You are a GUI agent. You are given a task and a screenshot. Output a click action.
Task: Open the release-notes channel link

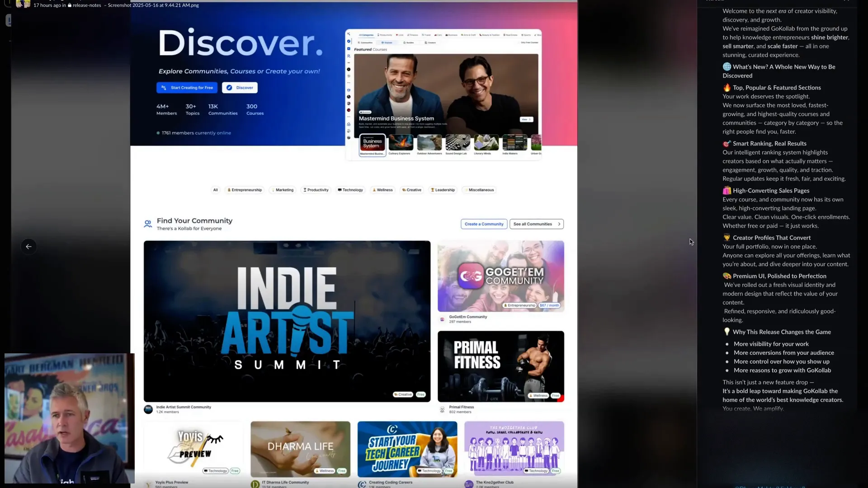point(87,5)
